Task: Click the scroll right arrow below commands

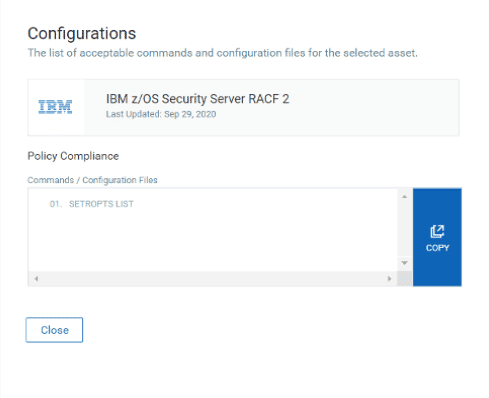Action: coord(389,278)
